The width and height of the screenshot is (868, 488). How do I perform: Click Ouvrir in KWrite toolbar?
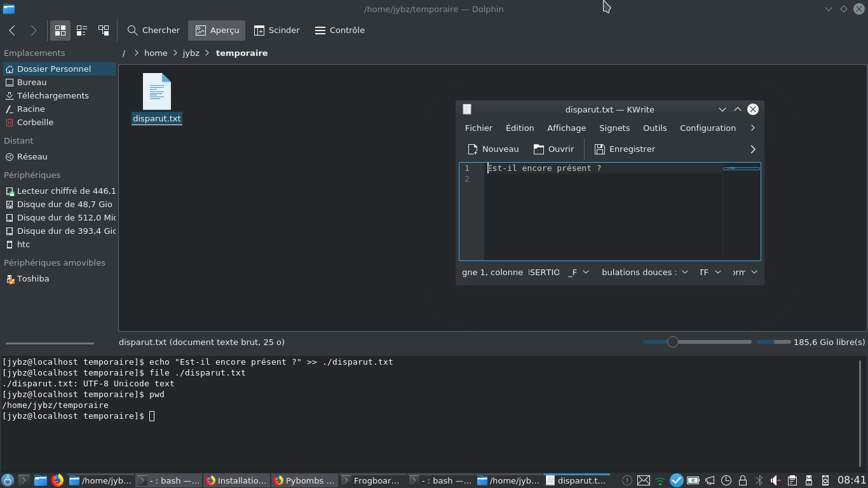[553, 149]
